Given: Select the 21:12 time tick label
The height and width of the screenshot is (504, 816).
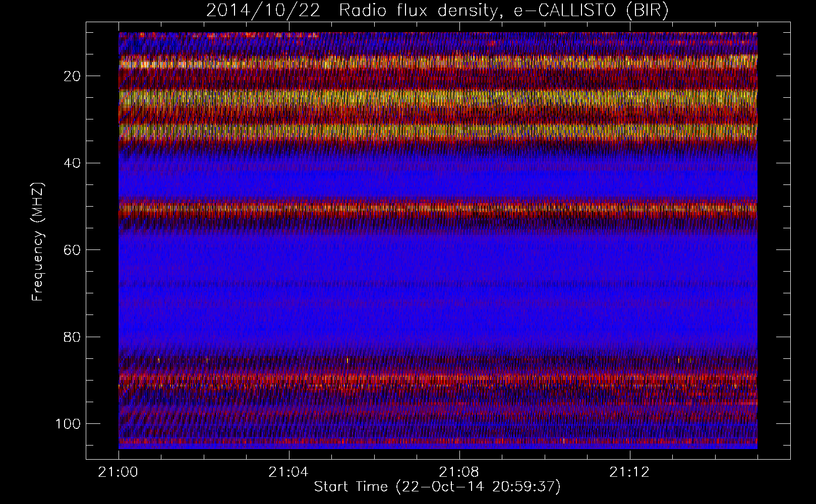Looking at the screenshot, I should point(629,472).
